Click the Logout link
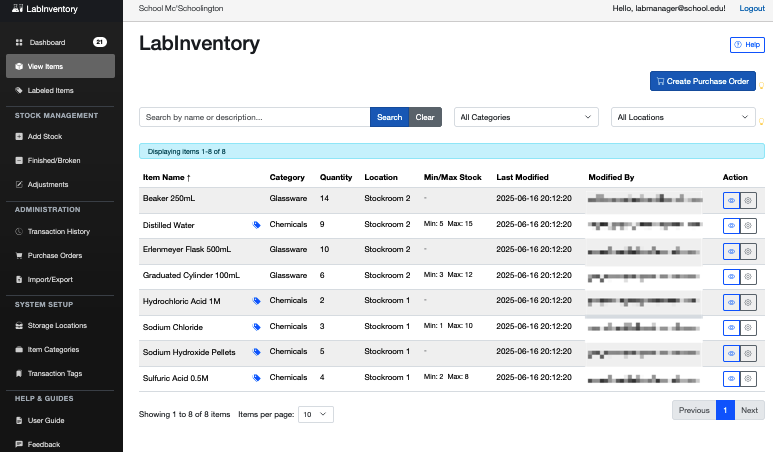Viewport: 773px width, 452px height. pos(751,8)
